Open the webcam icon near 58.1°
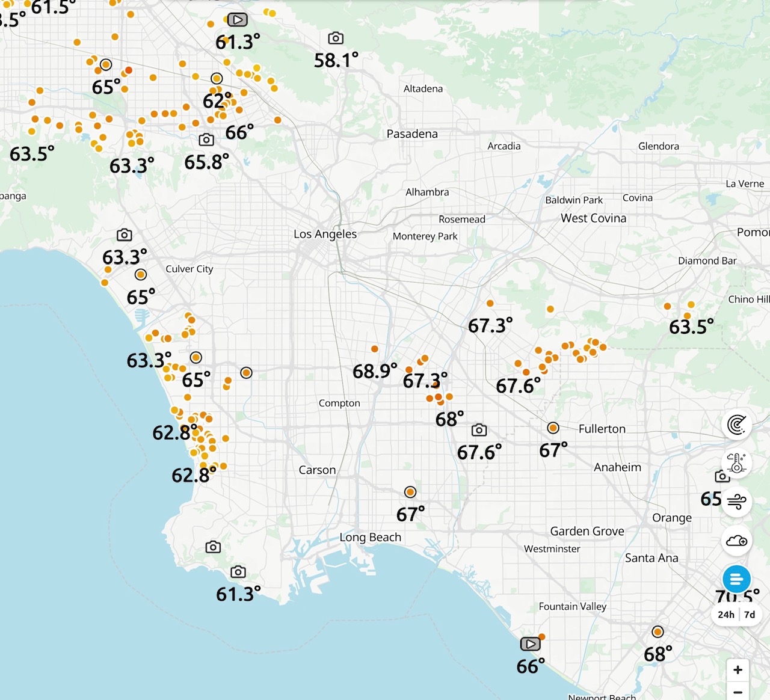The width and height of the screenshot is (770, 700). (336, 38)
